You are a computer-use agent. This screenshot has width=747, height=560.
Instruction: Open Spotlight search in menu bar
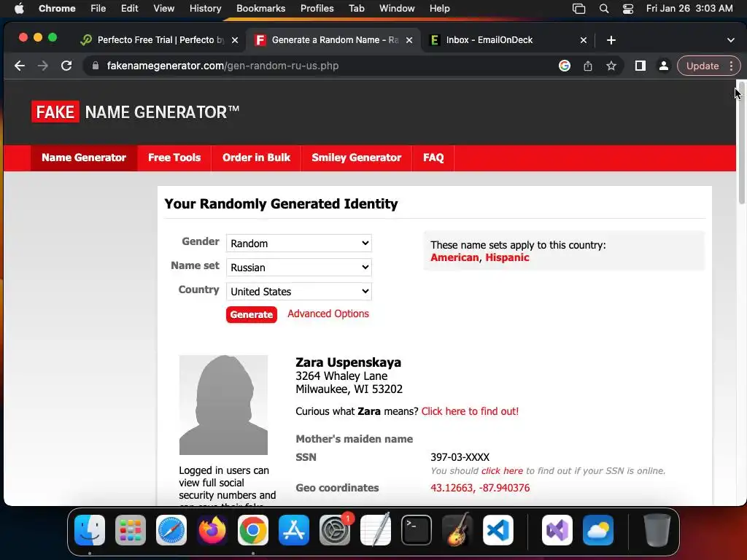[x=603, y=8]
